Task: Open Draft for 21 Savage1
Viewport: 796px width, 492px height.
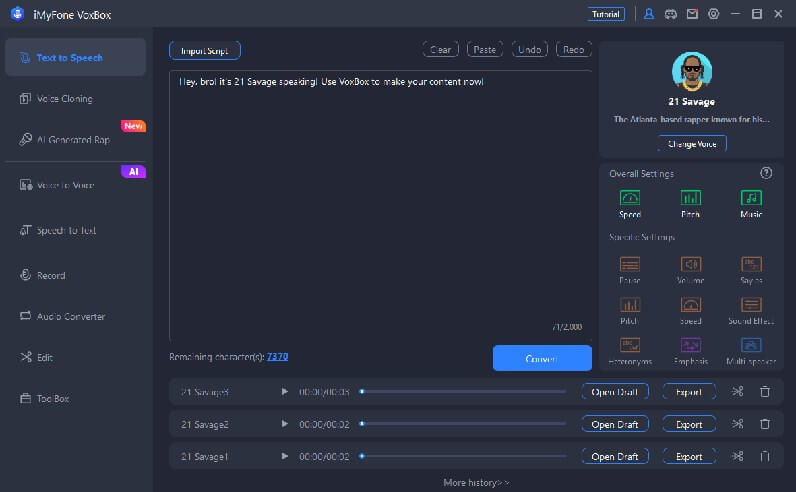Action: pyautogui.click(x=615, y=456)
